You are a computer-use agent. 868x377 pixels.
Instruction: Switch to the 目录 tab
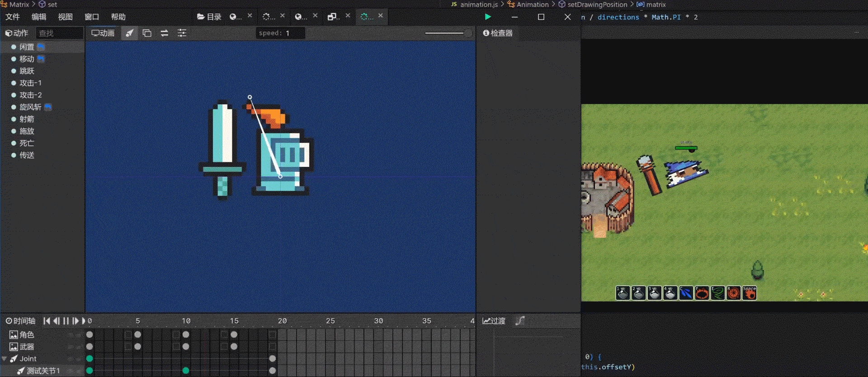pyautogui.click(x=209, y=17)
